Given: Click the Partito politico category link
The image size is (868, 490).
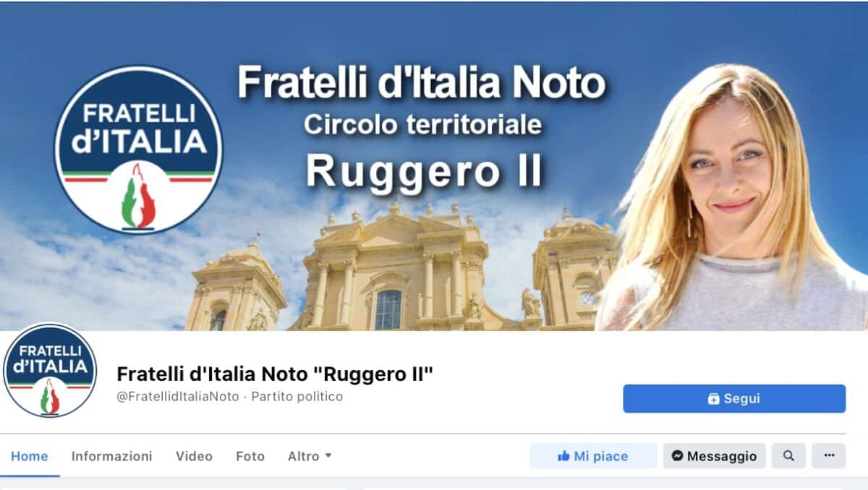Looking at the screenshot, I should coord(297,397).
